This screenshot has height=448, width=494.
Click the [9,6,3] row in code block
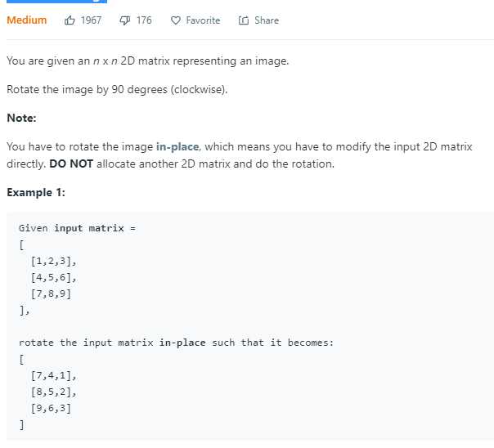pos(51,408)
